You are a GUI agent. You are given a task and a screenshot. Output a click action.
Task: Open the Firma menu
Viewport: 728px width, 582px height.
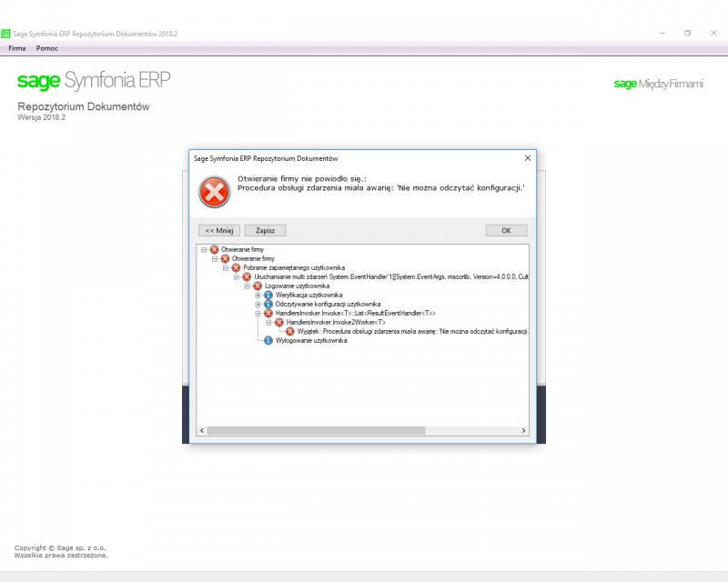pyautogui.click(x=17, y=48)
